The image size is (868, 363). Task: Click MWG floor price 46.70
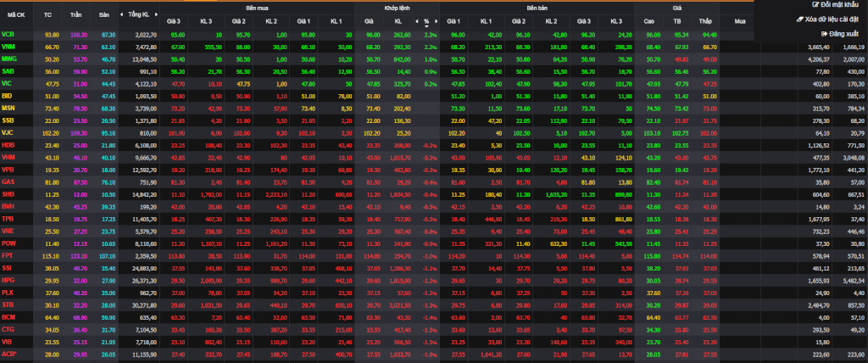(108, 59)
